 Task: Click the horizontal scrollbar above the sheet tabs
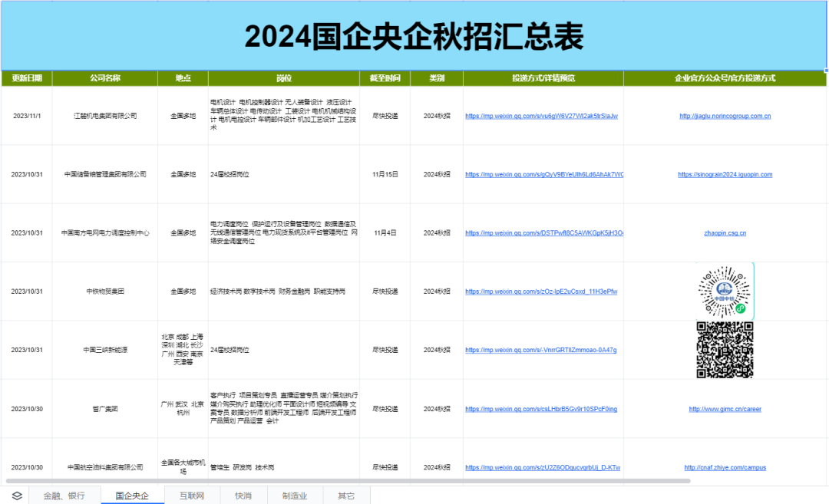point(348,481)
